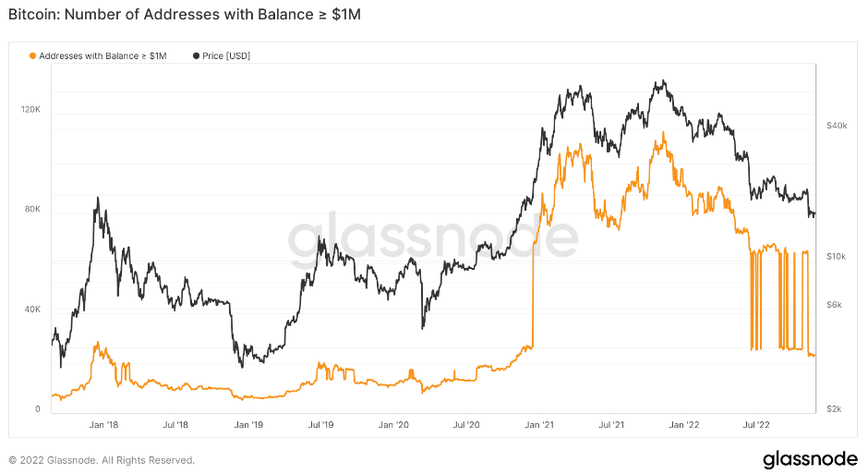Image resolution: width=868 pixels, height=474 pixels.
Task: Click the $10k right price axis label
Action: click(838, 255)
